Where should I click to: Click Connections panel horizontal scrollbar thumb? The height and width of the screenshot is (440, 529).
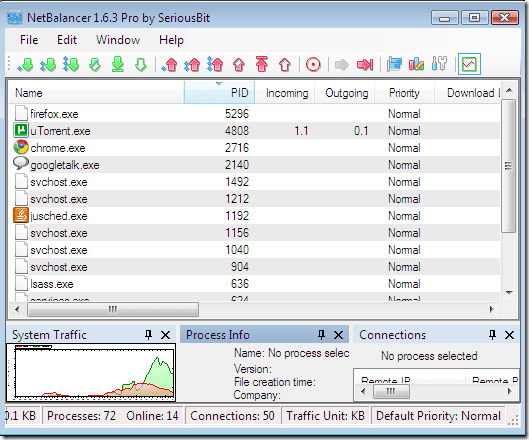coord(391,392)
